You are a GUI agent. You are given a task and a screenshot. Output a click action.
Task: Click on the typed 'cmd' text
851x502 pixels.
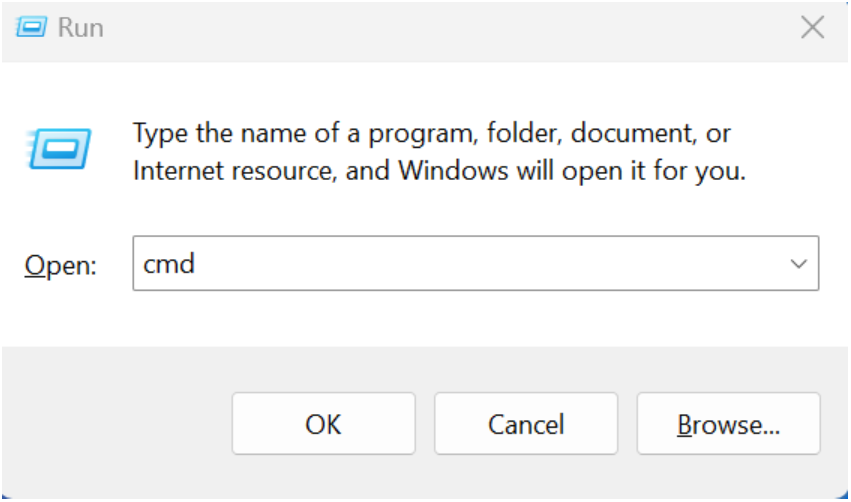168,264
